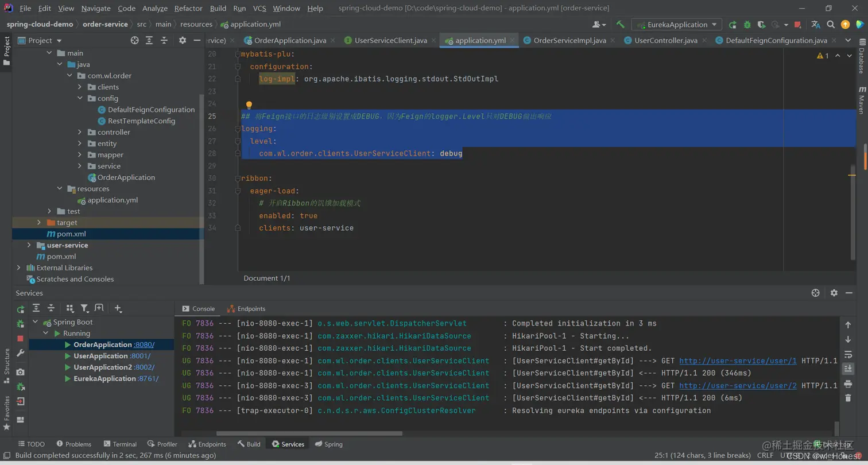
Task: Click the Debug bug icon in top toolbar
Action: tap(747, 25)
